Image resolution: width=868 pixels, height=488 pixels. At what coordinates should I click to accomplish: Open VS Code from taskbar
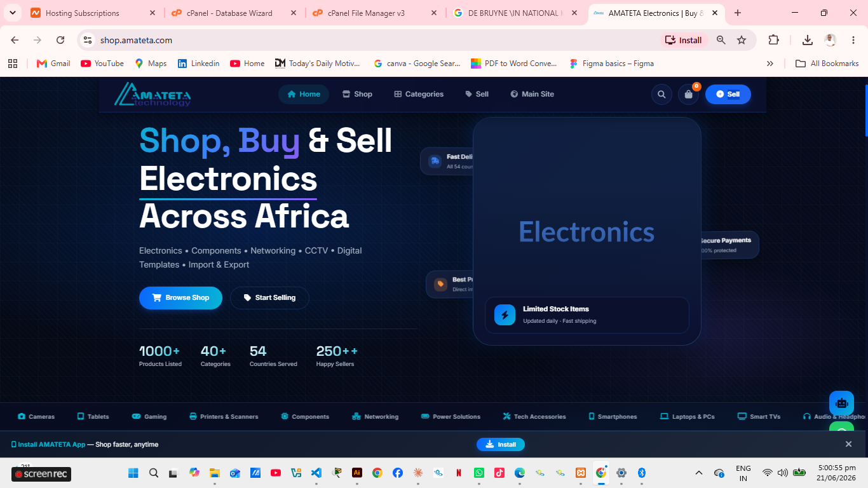tap(316, 473)
